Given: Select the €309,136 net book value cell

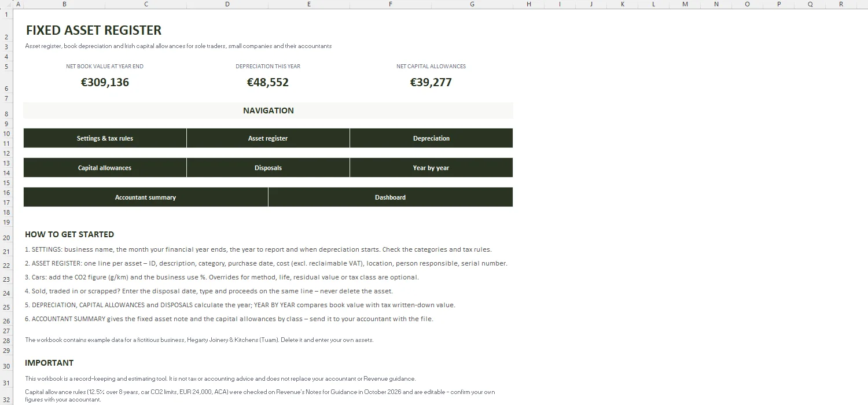Looking at the screenshot, I should 105,82.
